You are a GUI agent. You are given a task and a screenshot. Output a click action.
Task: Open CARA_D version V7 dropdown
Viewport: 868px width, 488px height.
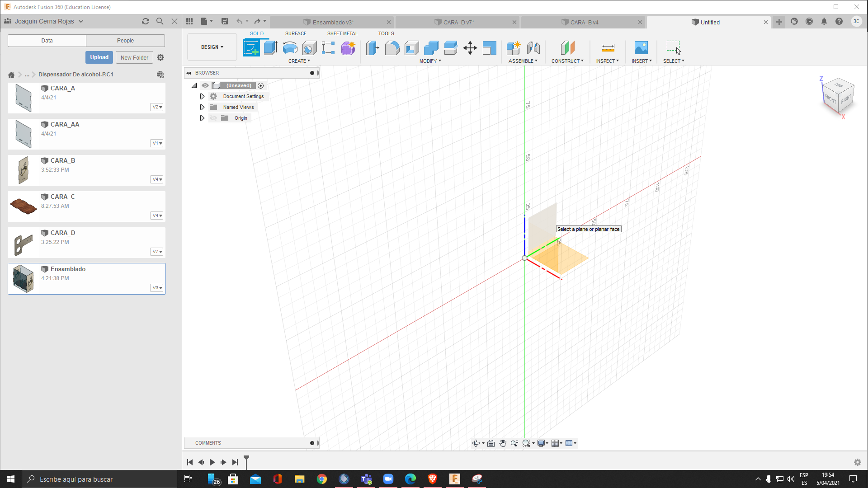coord(157,252)
